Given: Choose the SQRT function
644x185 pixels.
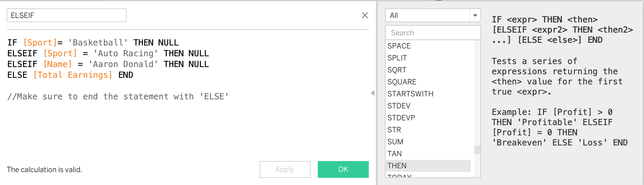Looking at the screenshot, I should coord(397,70).
